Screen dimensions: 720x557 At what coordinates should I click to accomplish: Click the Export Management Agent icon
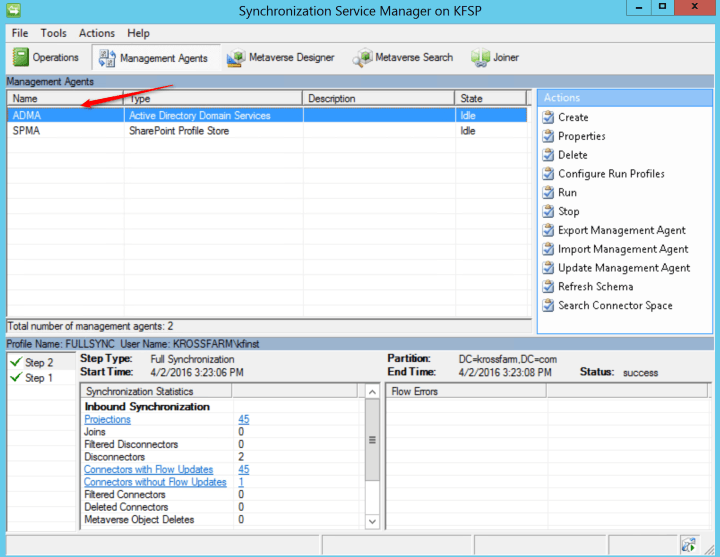pos(548,230)
